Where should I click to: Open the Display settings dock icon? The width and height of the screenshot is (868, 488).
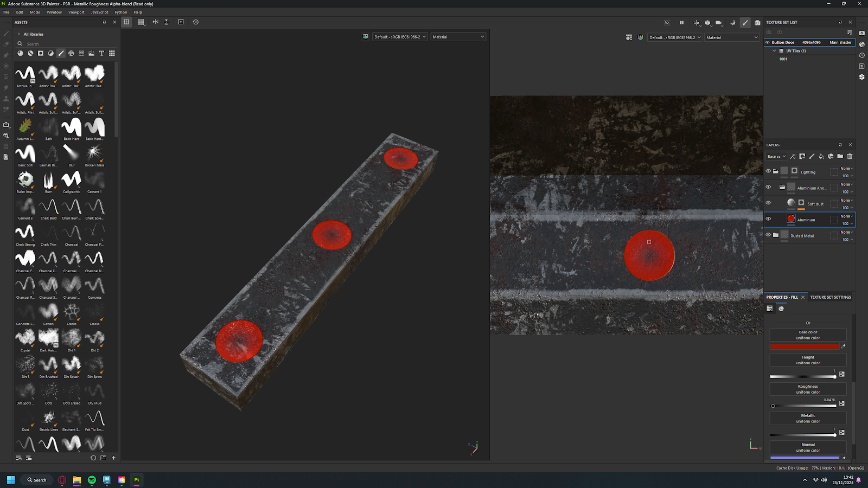click(862, 34)
